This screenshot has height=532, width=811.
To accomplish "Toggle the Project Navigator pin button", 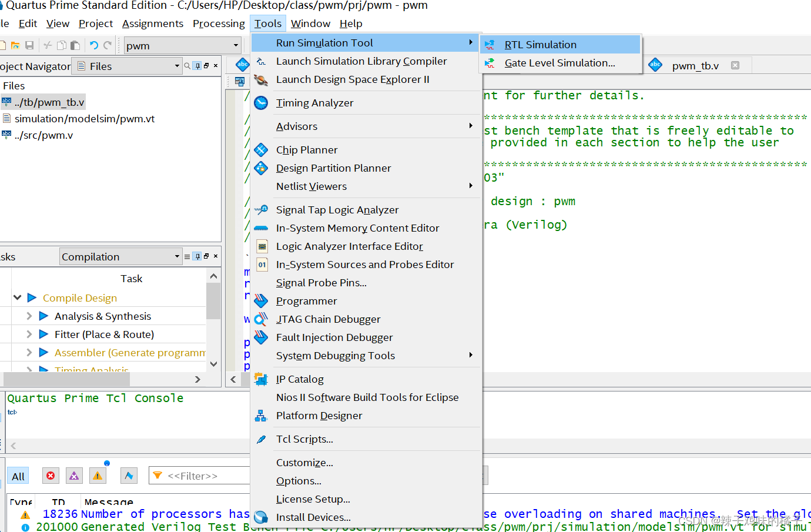I will coord(197,66).
